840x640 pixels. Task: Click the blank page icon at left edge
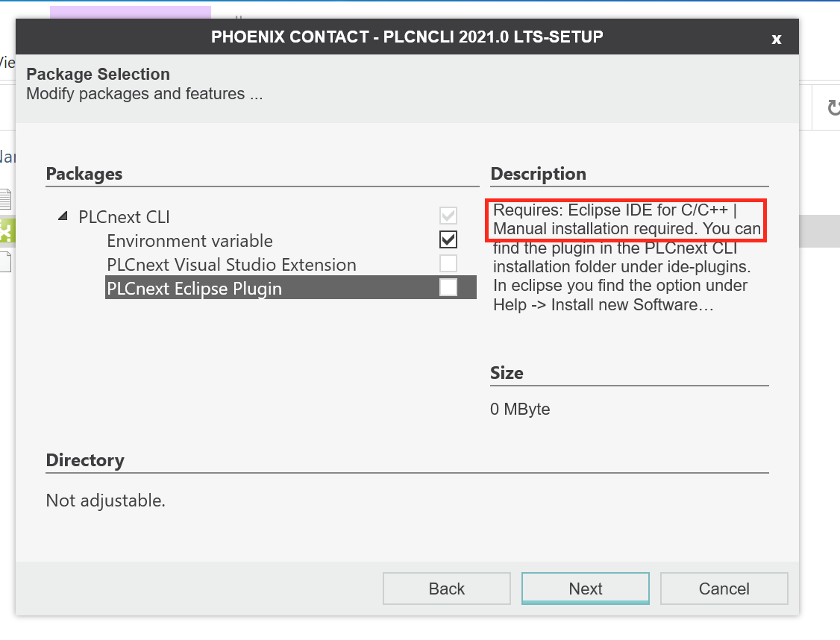click(x=5, y=261)
